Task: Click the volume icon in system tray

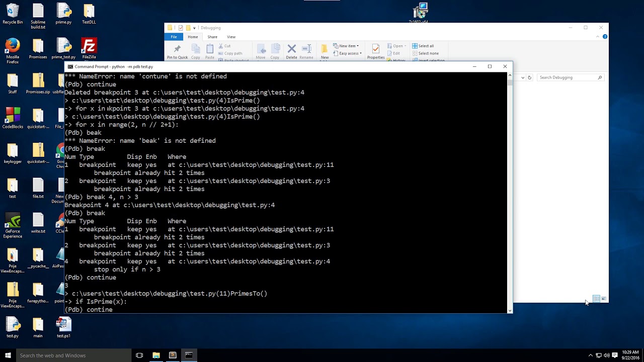Action: pos(606,355)
